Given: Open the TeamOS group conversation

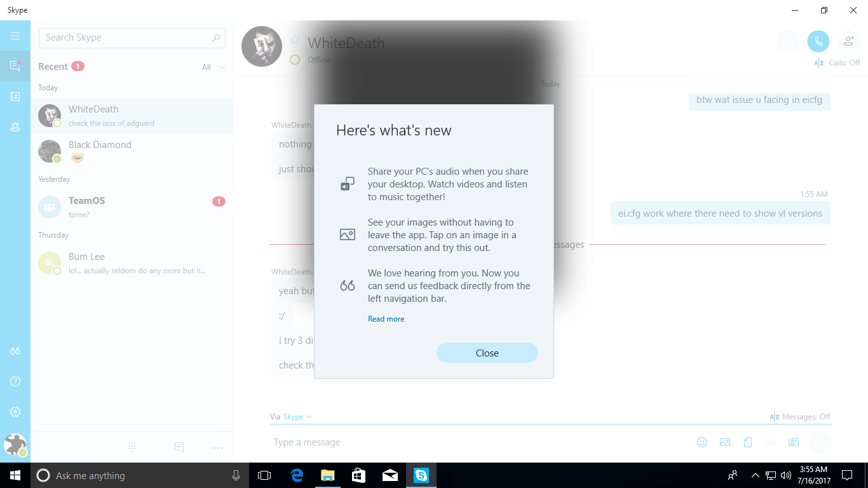Looking at the screenshot, I should (132, 207).
